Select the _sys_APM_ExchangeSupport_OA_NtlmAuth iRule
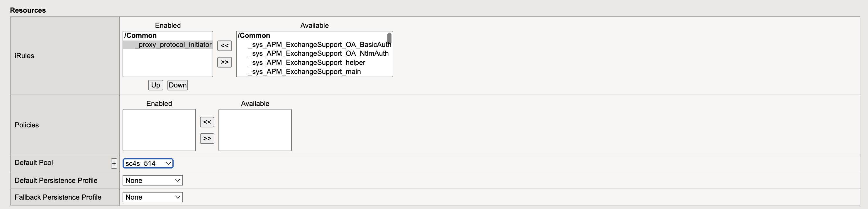 tap(318, 53)
